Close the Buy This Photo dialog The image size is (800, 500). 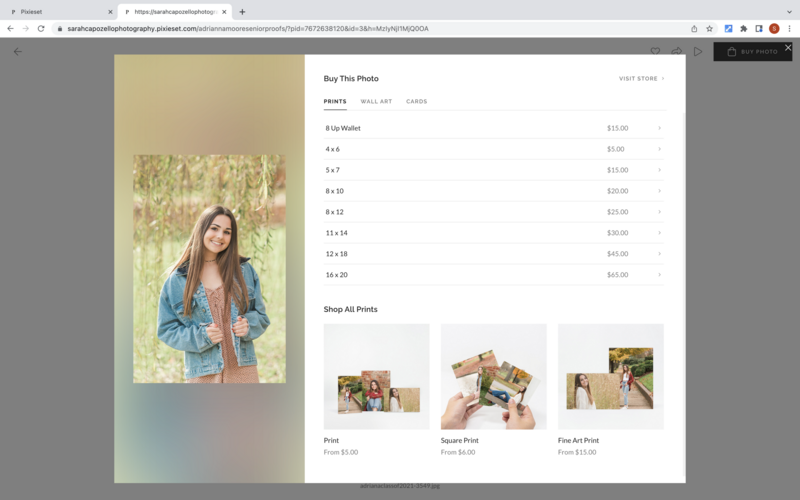pos(788,47)
